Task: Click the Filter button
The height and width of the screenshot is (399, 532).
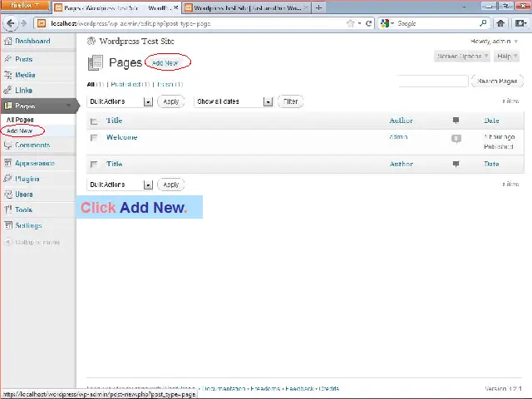Action: point(290,101)
